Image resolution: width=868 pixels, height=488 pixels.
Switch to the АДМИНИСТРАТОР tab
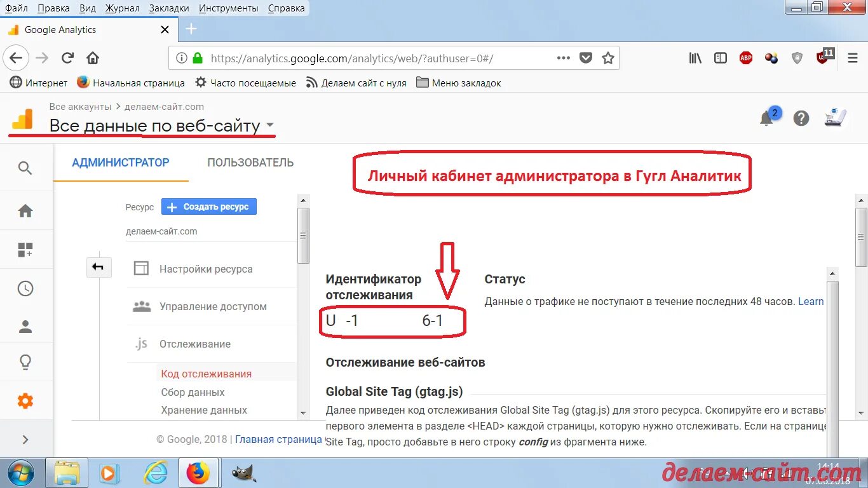pos(121,163)
